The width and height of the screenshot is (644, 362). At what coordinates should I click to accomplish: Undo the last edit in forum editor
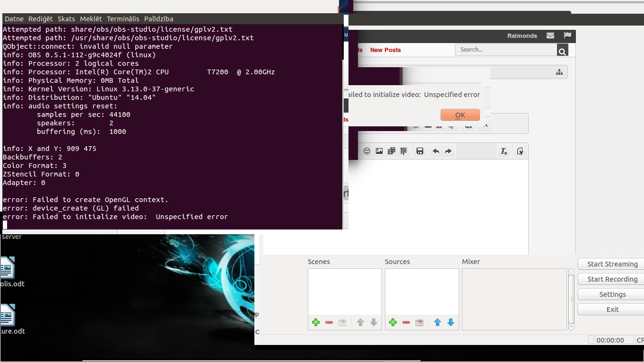[x=436, y=151]
